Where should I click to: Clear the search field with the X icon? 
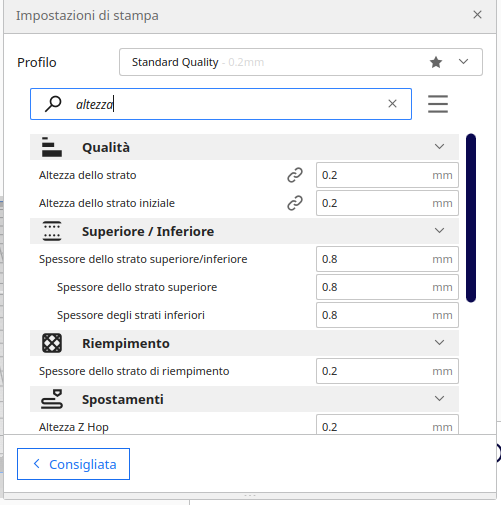pos(392,104)
